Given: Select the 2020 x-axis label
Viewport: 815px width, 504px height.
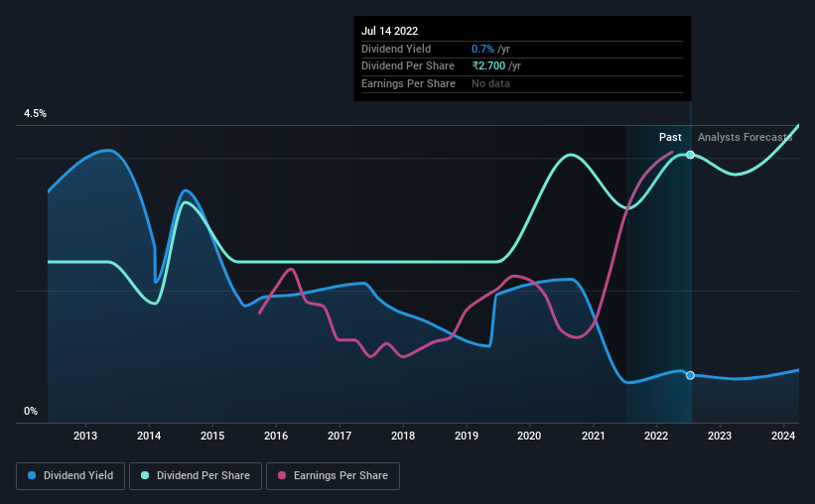Looking at the screenshot, I should click(529, 436).
